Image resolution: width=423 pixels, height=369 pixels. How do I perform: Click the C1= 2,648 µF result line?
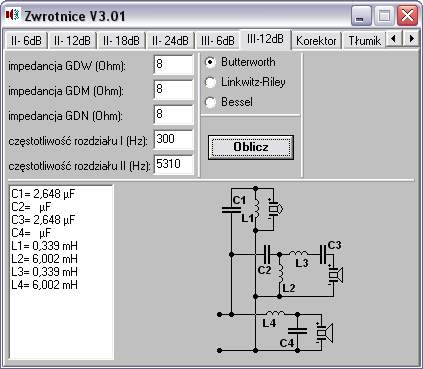click(43, 194)
